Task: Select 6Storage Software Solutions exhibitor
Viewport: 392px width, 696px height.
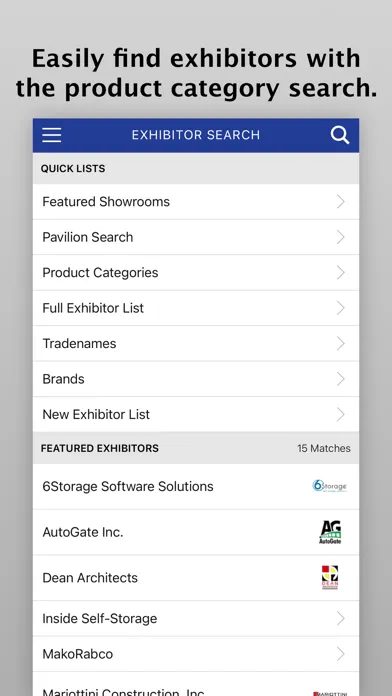Action: coord(196,486)
